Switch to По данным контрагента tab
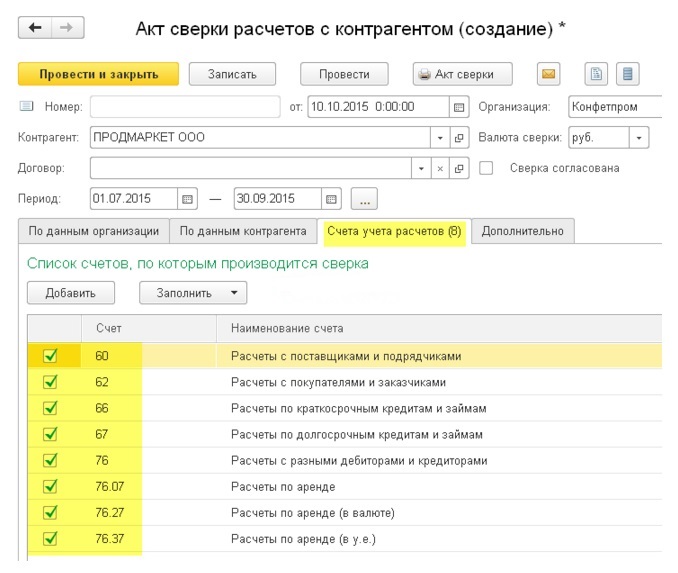Image resolution: width=678 pixels, height=573 pixels. coord(243,231)
